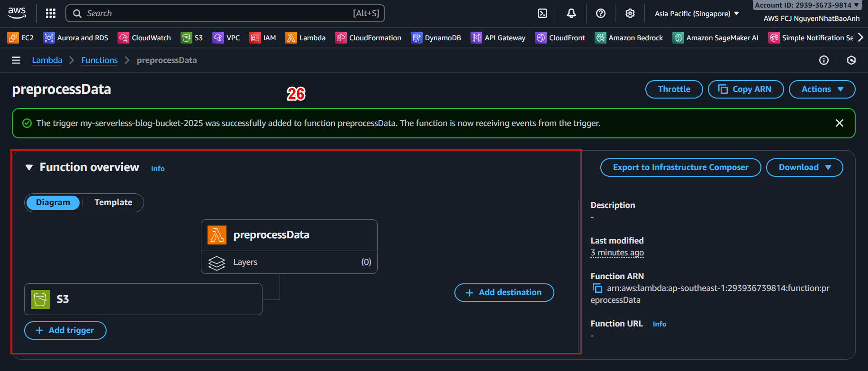
Task: Expand the Actions dropdown
Action: pyautogui.click(x=822, y=89)
